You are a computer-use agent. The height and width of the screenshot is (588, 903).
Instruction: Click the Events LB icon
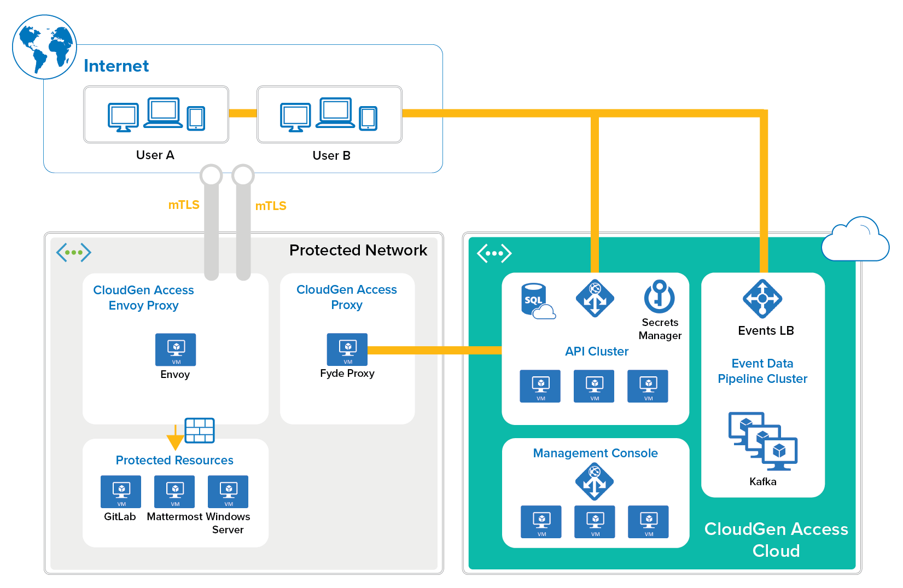tap(762, 299)
